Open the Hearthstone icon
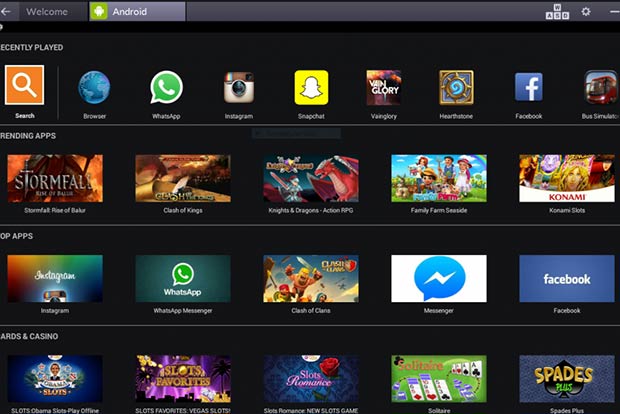The width and height of the screenshot is (620, 414). 456,87
